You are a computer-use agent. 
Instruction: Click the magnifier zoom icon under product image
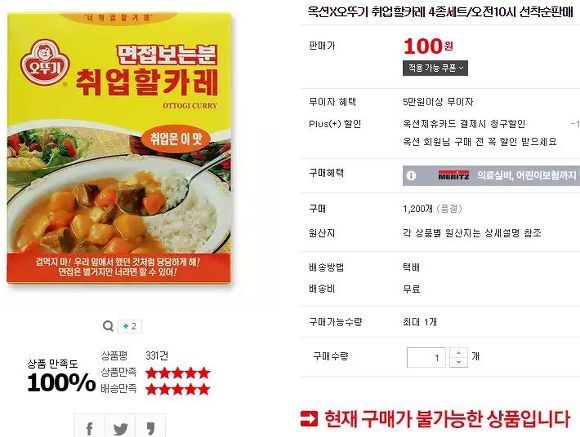[x=108, y=326]
